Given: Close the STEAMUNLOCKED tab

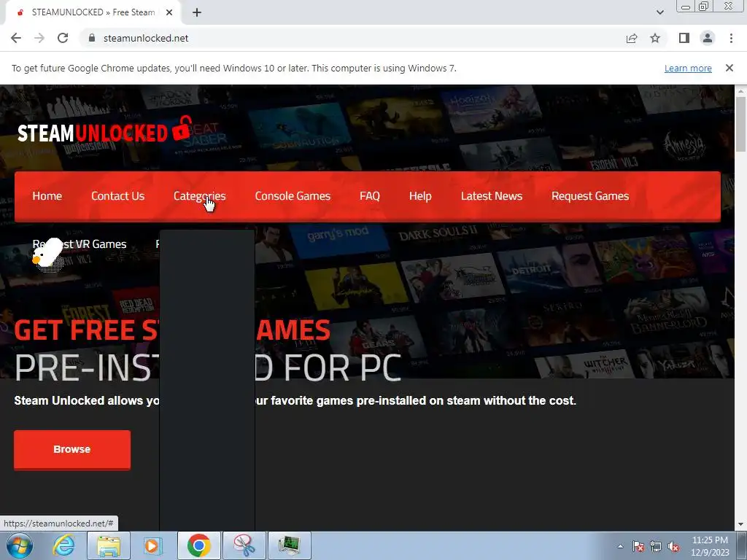Looking at the screenshot, I should click(169, 12).
